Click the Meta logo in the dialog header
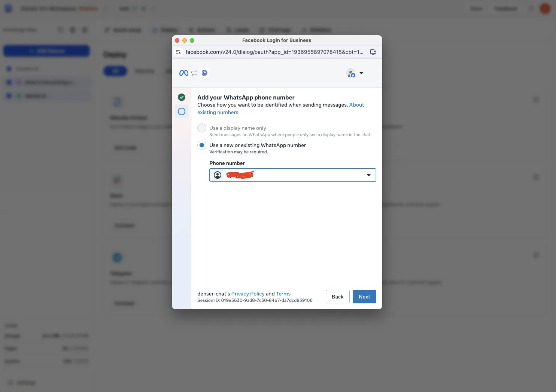Viewport: 556px width, 392px height. point(184,73)
